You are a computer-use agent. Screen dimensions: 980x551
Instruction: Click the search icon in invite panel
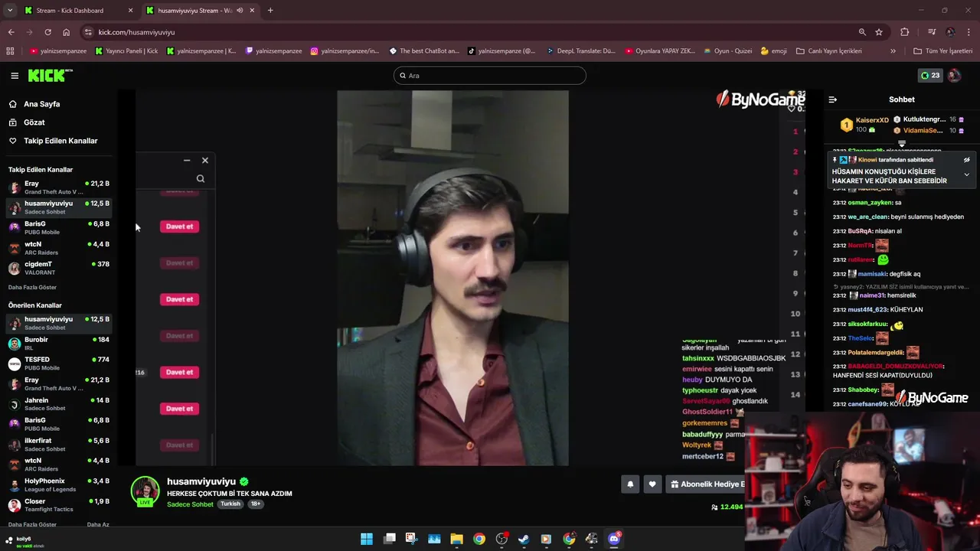201,179
